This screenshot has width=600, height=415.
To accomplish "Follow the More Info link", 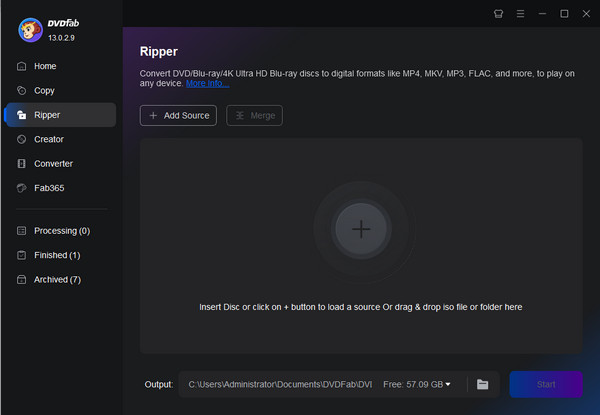I will (x=207, y=83).
